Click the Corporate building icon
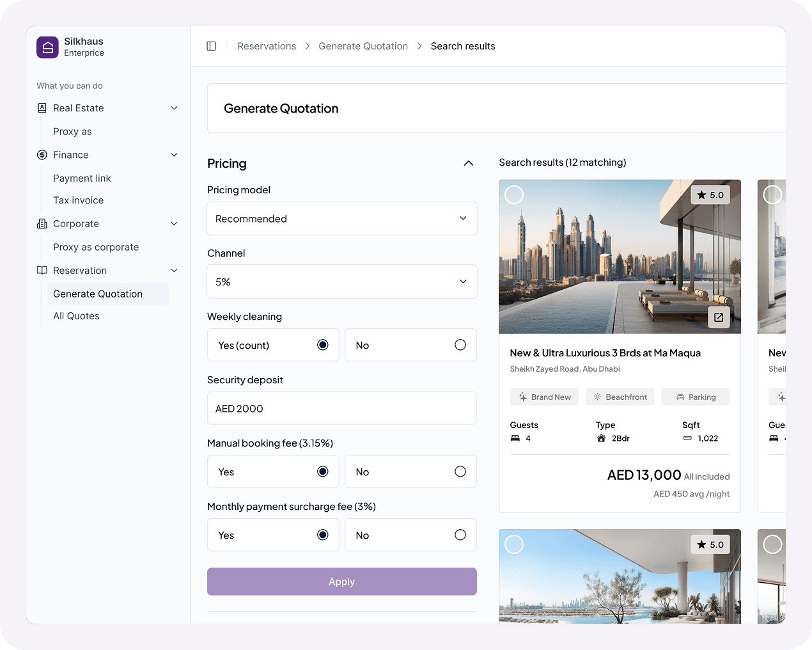This screenshot has height=650, width=812. coord(42,224)
